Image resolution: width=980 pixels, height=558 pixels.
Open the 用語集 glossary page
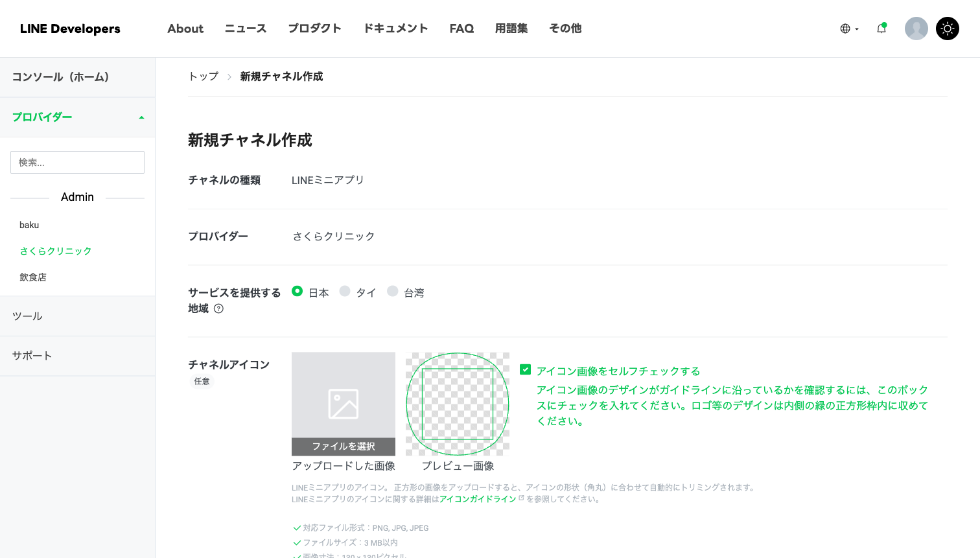tap(511, 29)
